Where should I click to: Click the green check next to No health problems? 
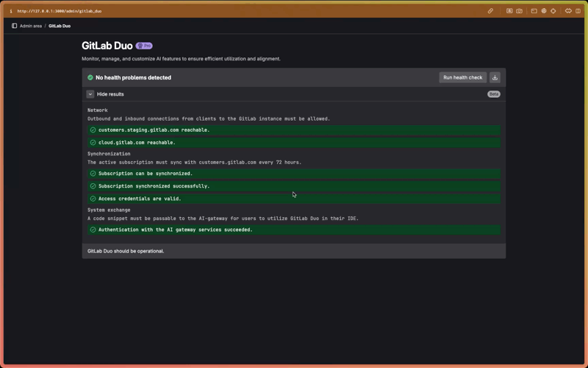click(x=90, y=77)
